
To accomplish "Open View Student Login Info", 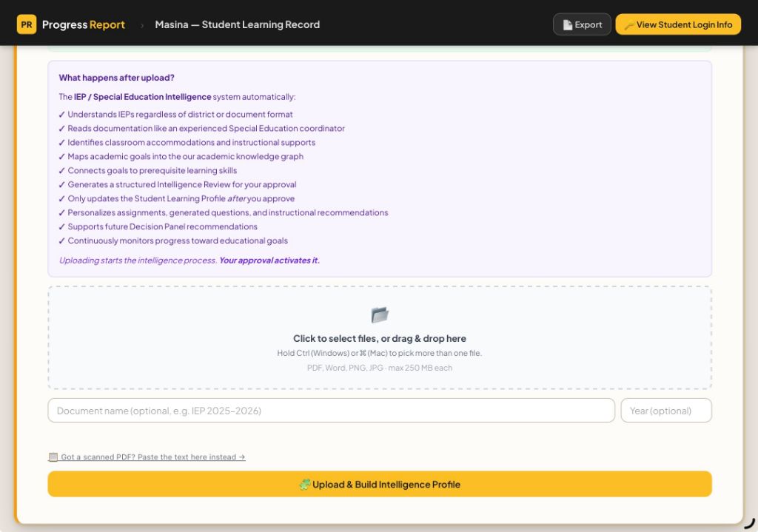I will tap(678, 24).
